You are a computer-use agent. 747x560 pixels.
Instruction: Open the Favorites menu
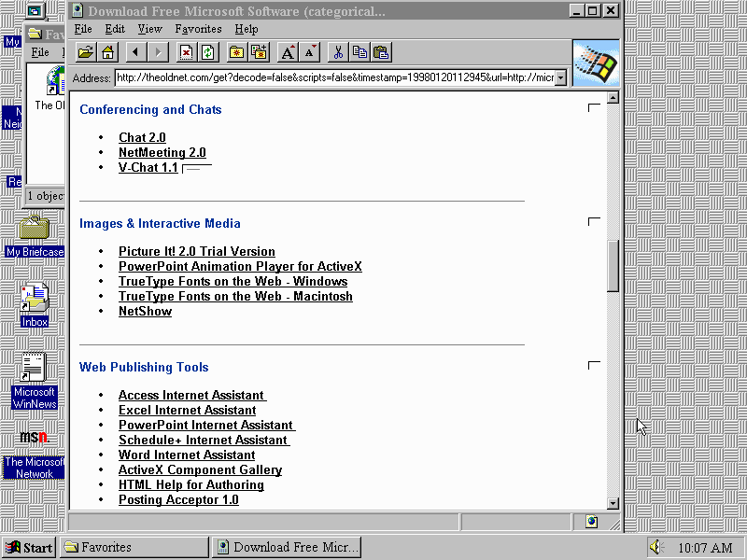click(198, 29)
